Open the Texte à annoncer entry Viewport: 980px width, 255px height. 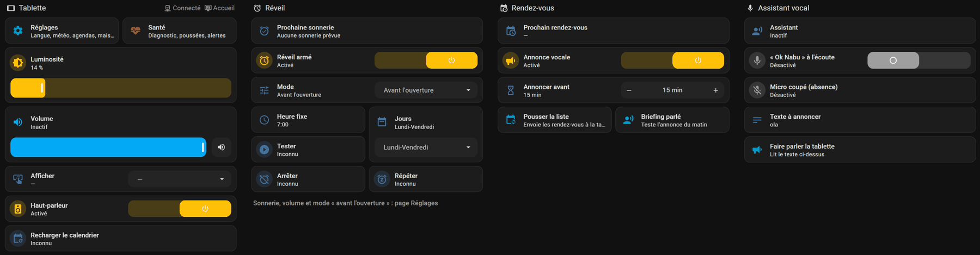pos(860,120)
